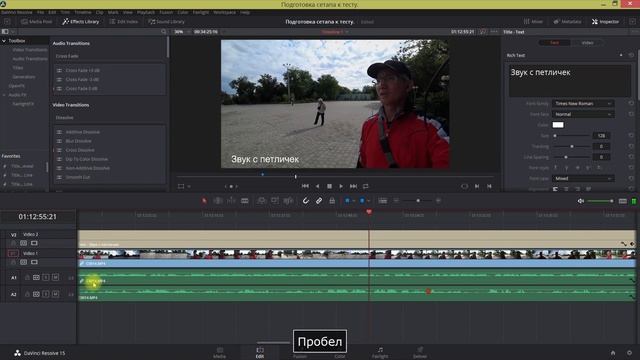640x360 pixels.
Task: Open the Edit Index panel
Action: [x=124, y=22]
